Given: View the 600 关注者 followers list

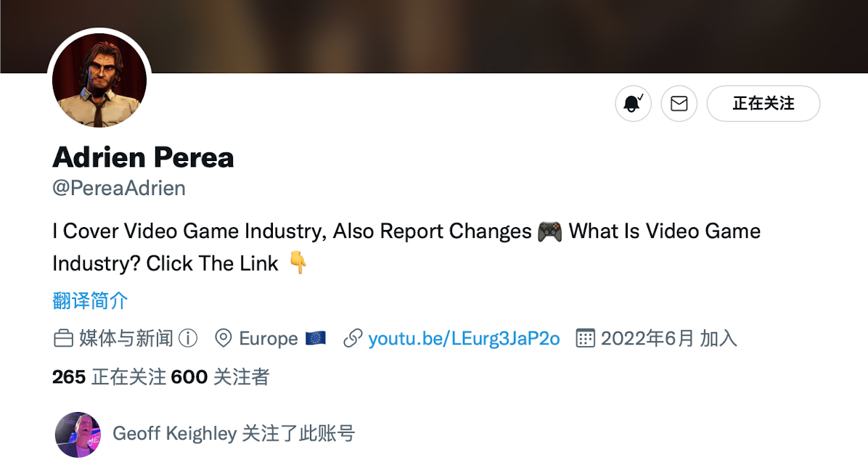Looking at the screenshot, I should pyautogui.click(x=221, y=377).
